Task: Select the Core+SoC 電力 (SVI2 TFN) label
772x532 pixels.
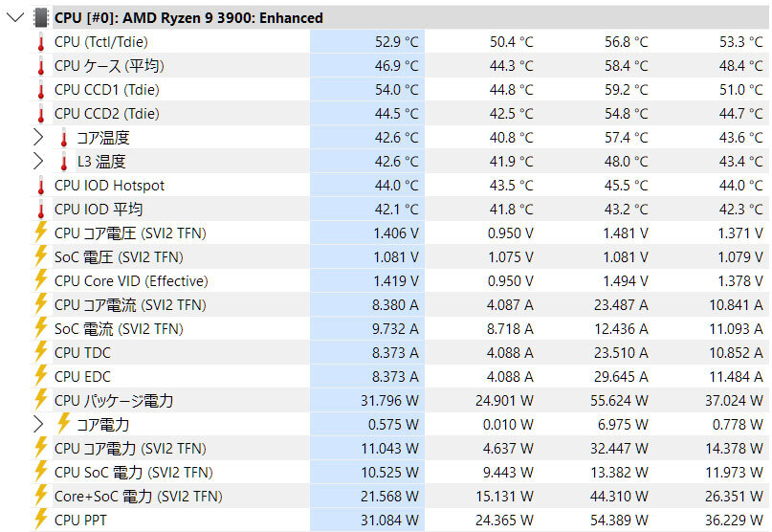Action: point(139,496)
